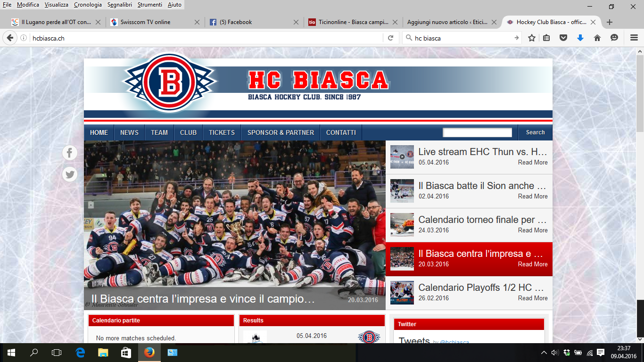Open Windows Store taskbar icon
Screen dimensions: 644x362
click(x=126, y=353)
